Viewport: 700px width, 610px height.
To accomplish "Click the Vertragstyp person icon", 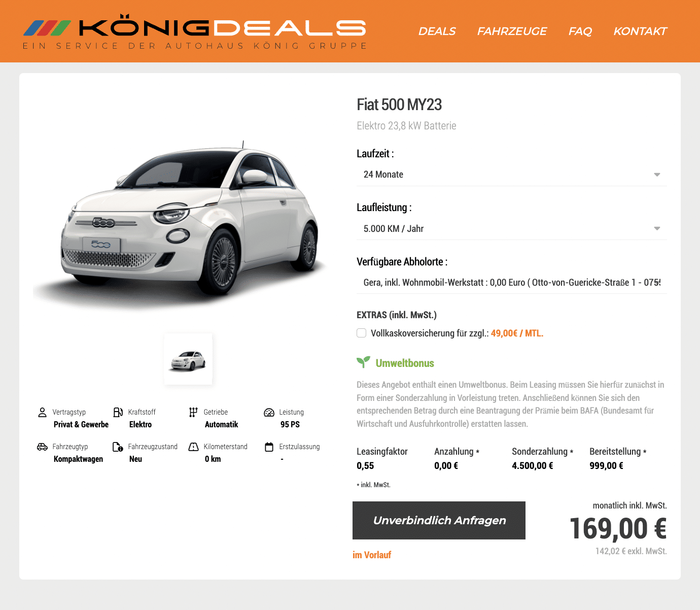I will click(43, 412).
